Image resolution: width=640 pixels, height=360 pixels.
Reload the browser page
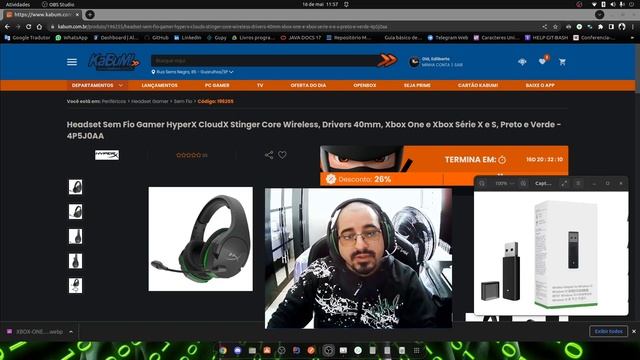[x=28, y=27]
